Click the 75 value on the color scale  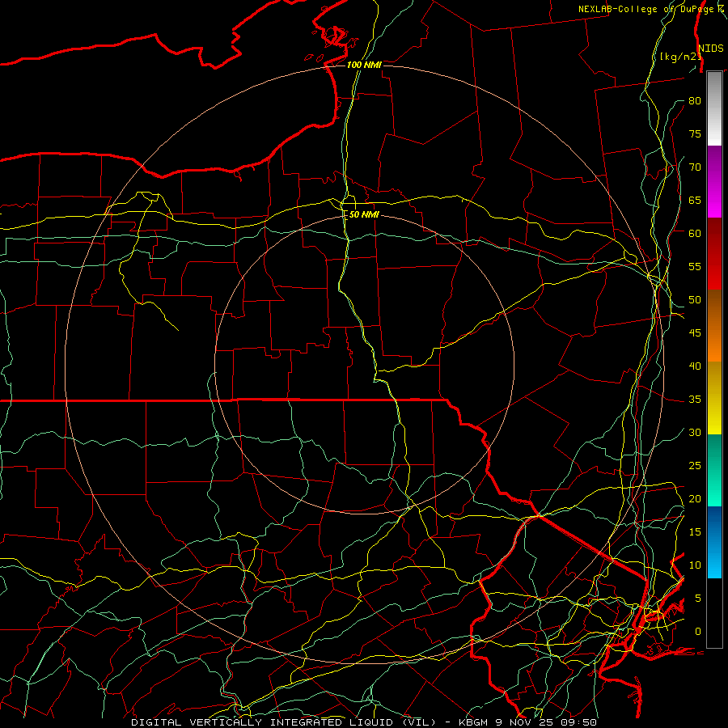(x=695, y=134)
